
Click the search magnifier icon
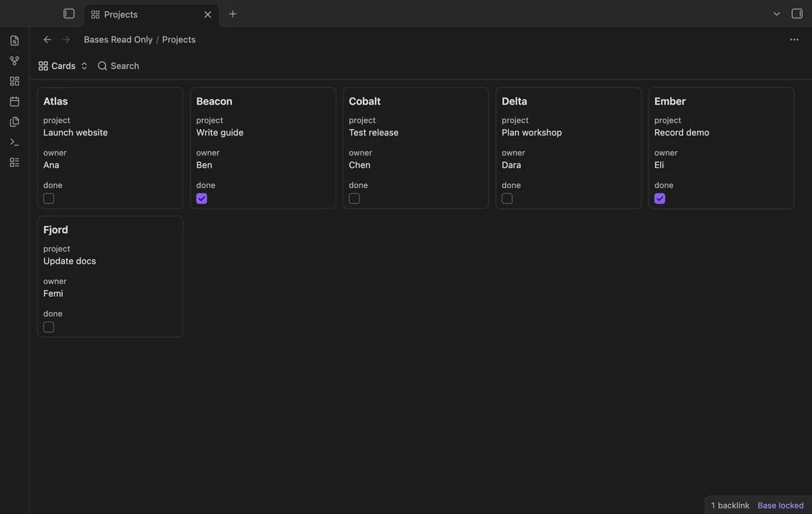click(x=102, y=66)
